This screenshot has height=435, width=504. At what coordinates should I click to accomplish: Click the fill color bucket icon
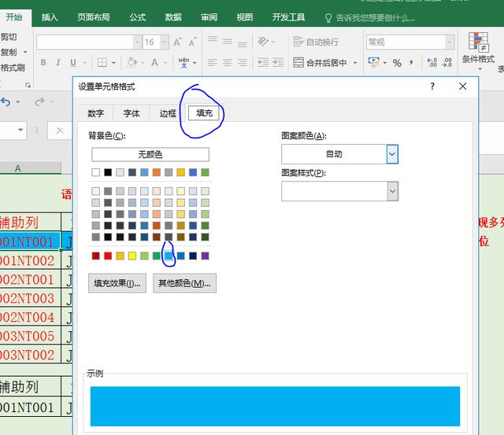coord(132,62)
